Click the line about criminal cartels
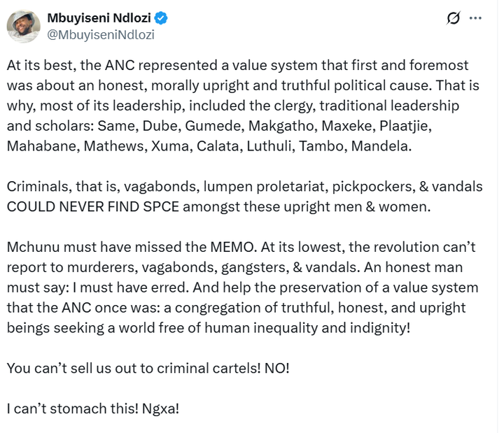This screenshot has height=433, width=504. click(147, 367)
